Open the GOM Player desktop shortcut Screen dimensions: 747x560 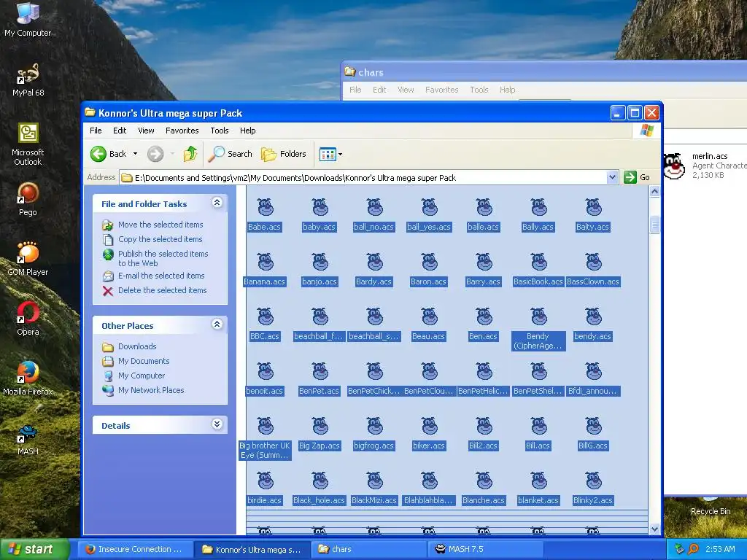point(28,259)
